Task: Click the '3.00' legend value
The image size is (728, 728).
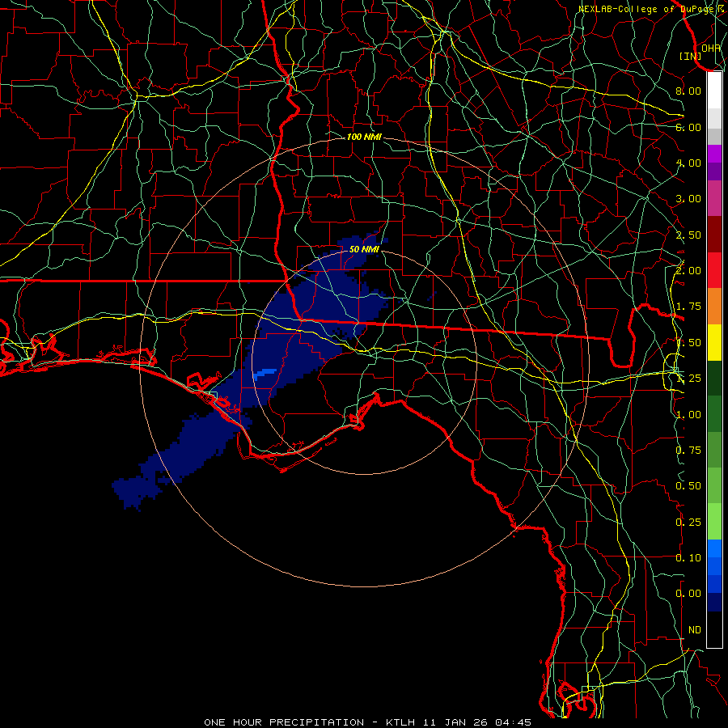Action: tap(688, 199)
